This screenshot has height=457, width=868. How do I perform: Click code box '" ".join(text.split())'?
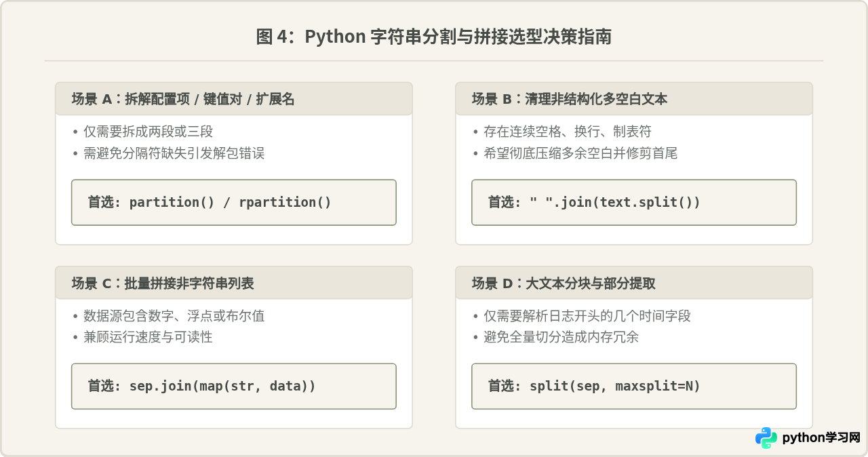634,202
